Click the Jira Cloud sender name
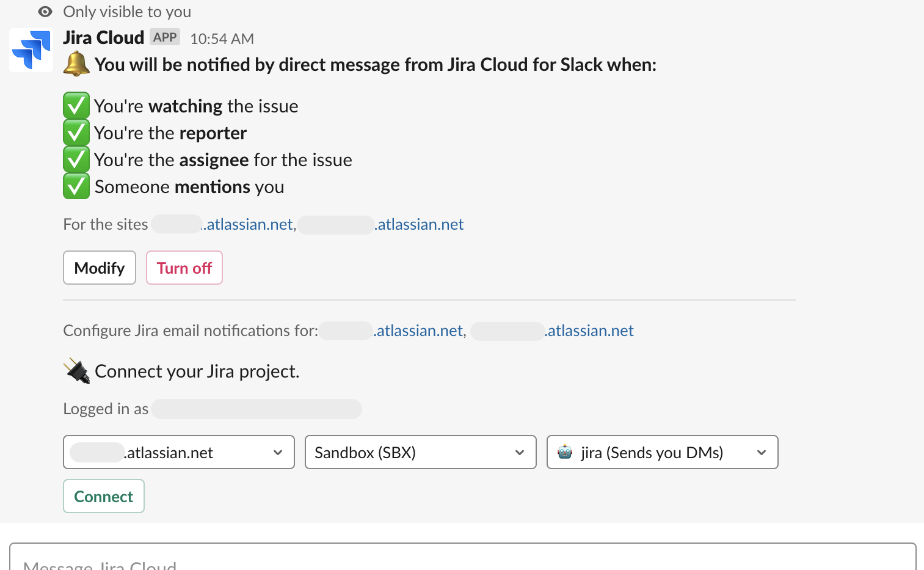 click(x=103, y=38)
